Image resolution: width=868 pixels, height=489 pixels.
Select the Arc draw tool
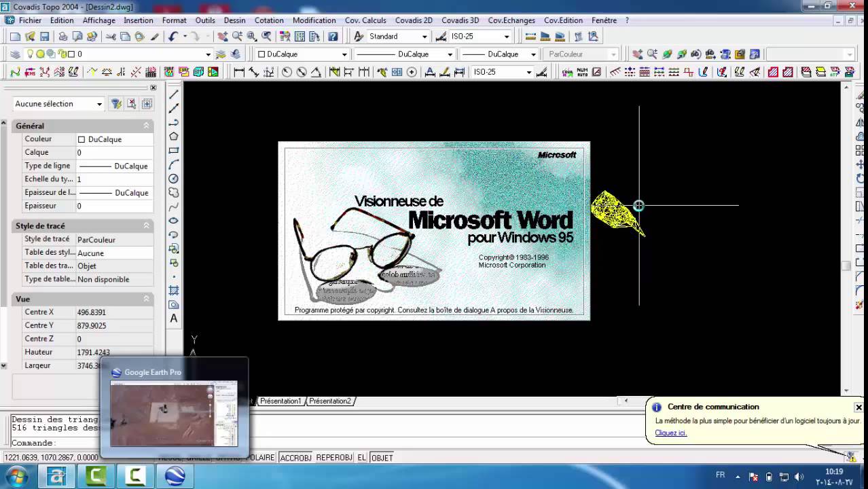tap(174, 164)
